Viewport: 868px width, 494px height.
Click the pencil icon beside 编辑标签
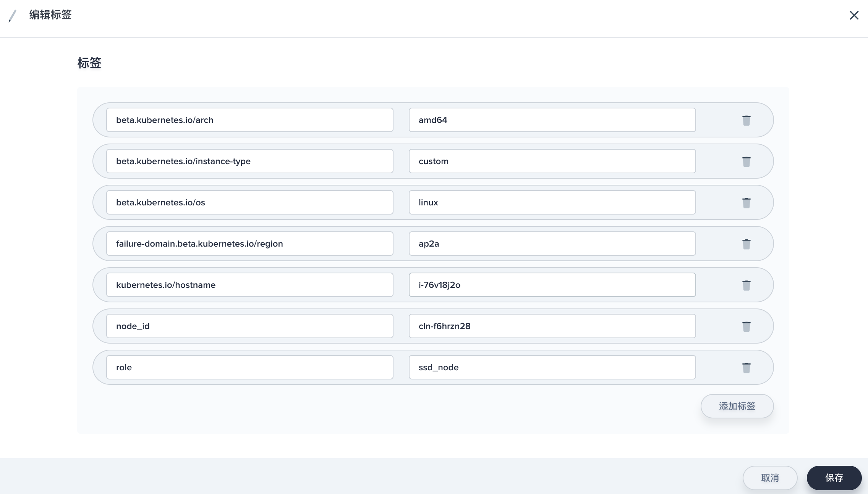click(x=13, y=16)
